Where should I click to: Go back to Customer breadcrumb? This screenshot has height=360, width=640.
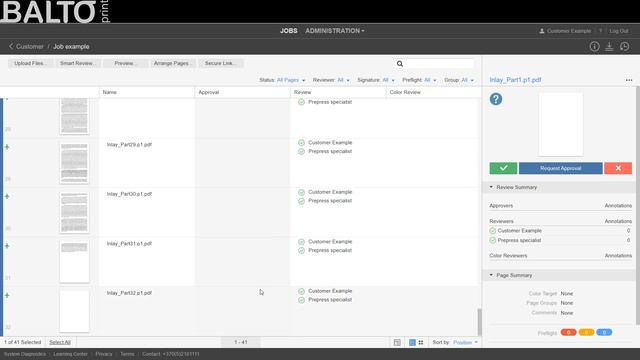point(30,47)
